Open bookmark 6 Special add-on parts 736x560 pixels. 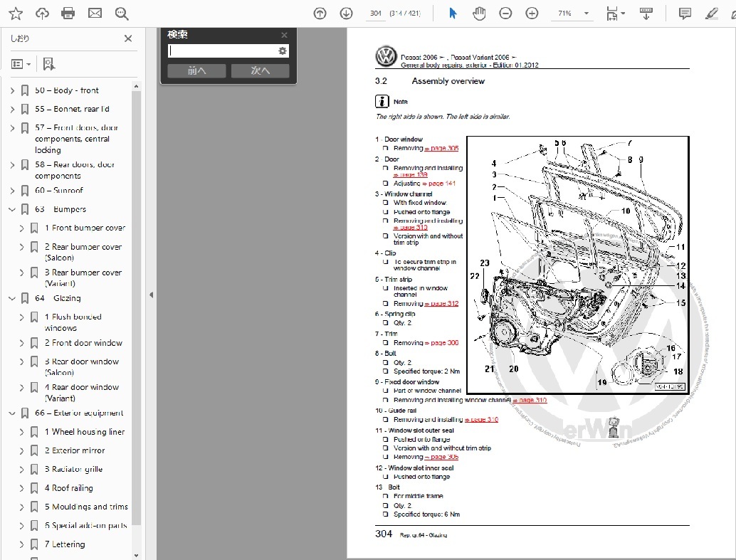[x=85, y=526]
